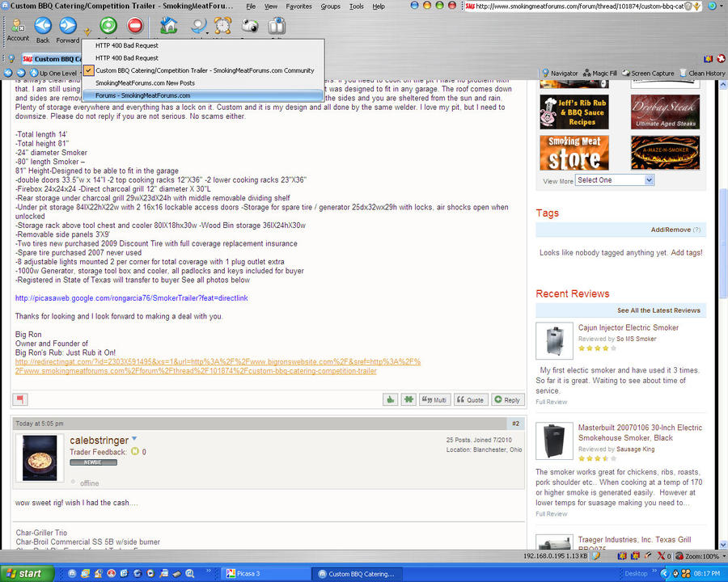The height and width of the screenshot is (582, 728).
Task: Open the Zoom 100% dropdown in status bar
Action: [x=701, y=556]
